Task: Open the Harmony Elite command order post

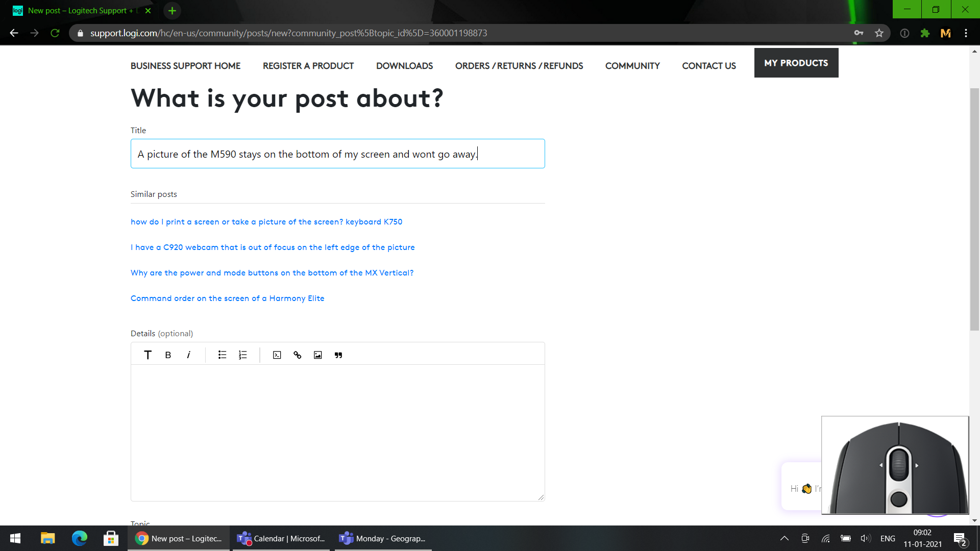Action: (228, 298)
